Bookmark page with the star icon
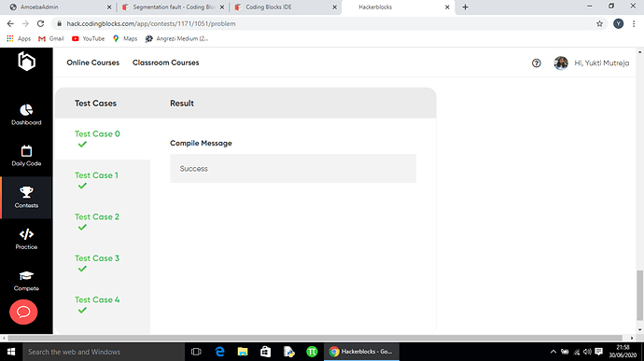The width and height of the screenshot is (644, 361). [599, 24]
